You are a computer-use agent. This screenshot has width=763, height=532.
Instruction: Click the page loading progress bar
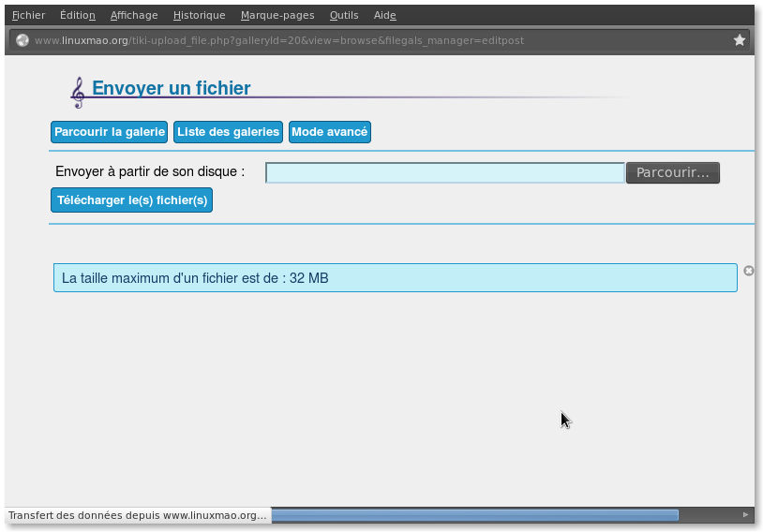(475, 515)
